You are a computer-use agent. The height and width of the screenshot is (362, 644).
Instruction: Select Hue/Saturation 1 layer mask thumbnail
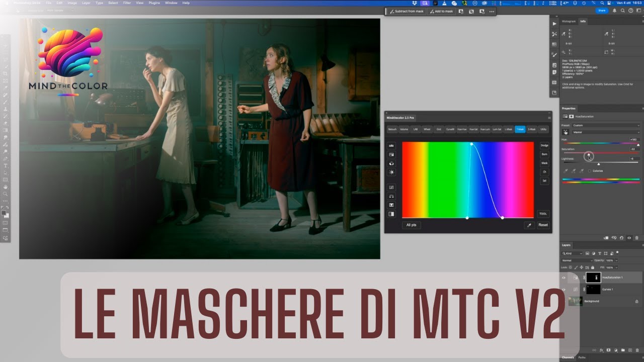click(x=593, y=278)
